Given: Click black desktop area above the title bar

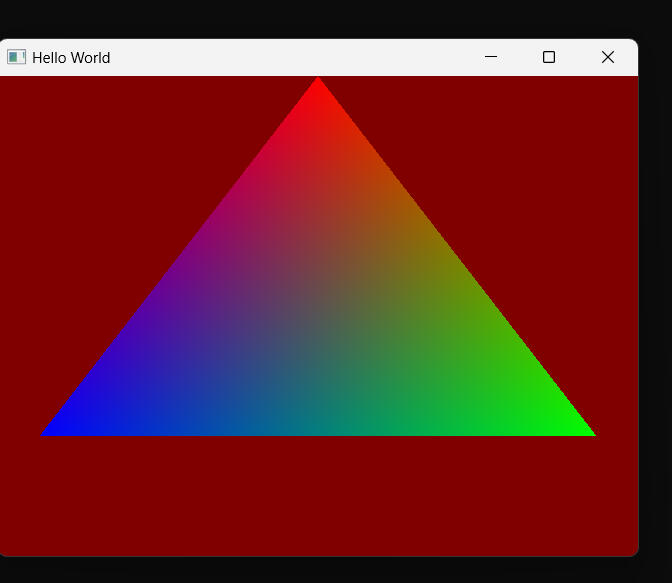Looking at the screenshot, I should [320, 18].
